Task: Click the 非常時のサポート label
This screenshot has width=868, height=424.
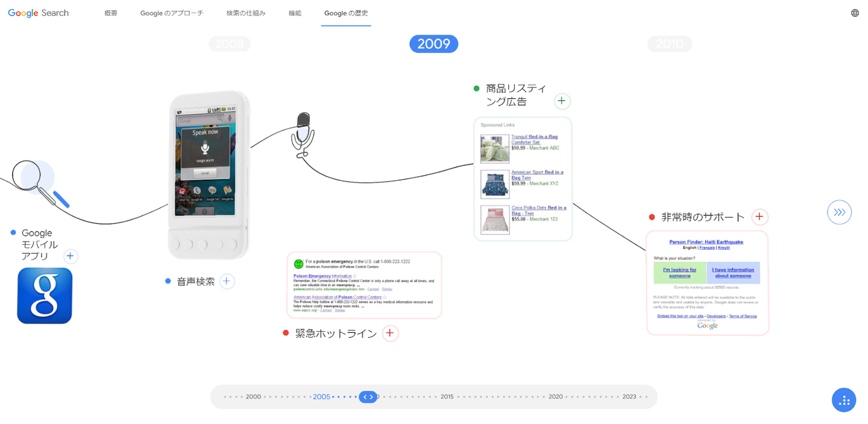Action: (703, 217)
